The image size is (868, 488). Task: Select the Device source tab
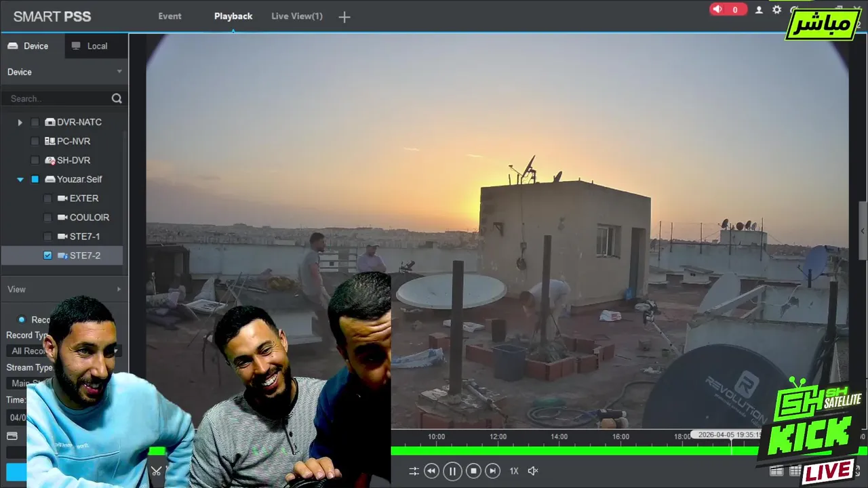(33, 46)
